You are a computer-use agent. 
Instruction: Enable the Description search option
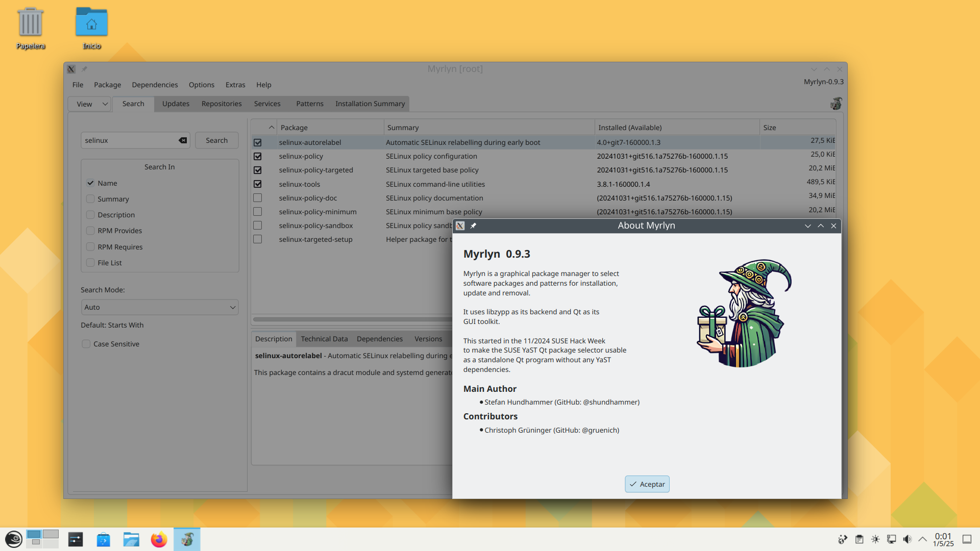(90, 215)
